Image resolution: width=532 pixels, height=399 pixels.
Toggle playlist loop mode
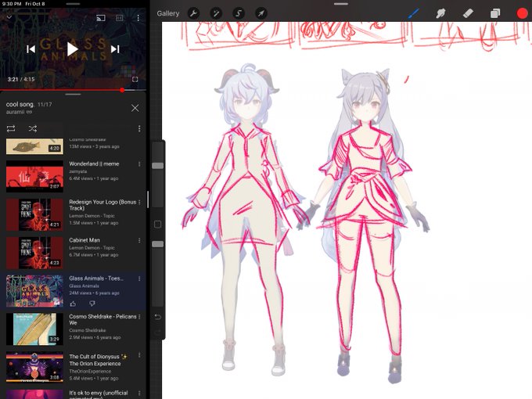click(11, 128)
